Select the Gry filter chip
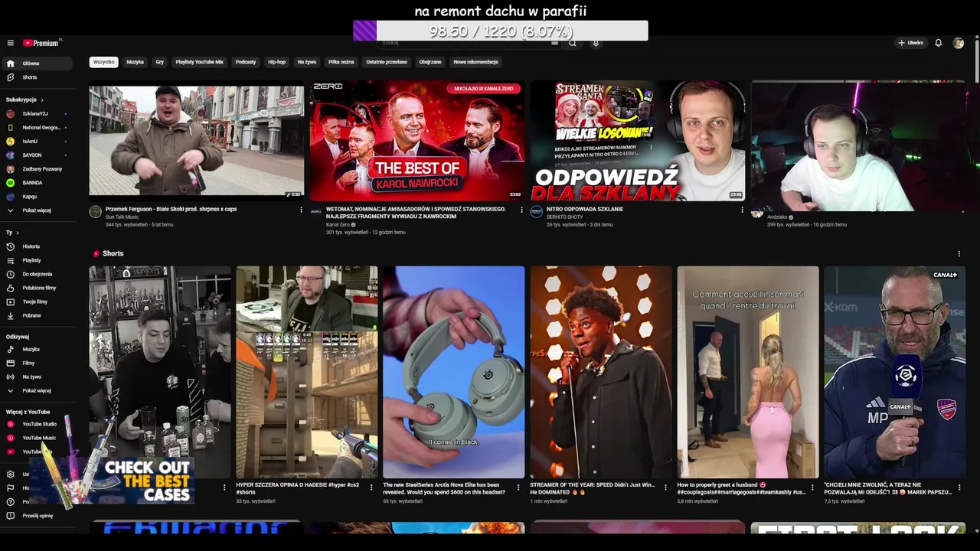 point(159,62)
